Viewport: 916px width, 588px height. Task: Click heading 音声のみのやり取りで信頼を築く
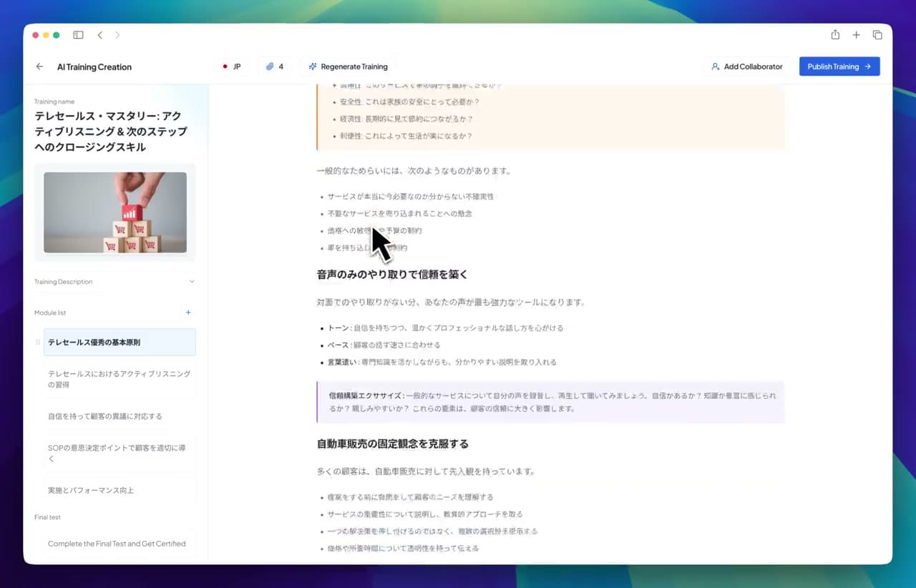pos(392,275)
